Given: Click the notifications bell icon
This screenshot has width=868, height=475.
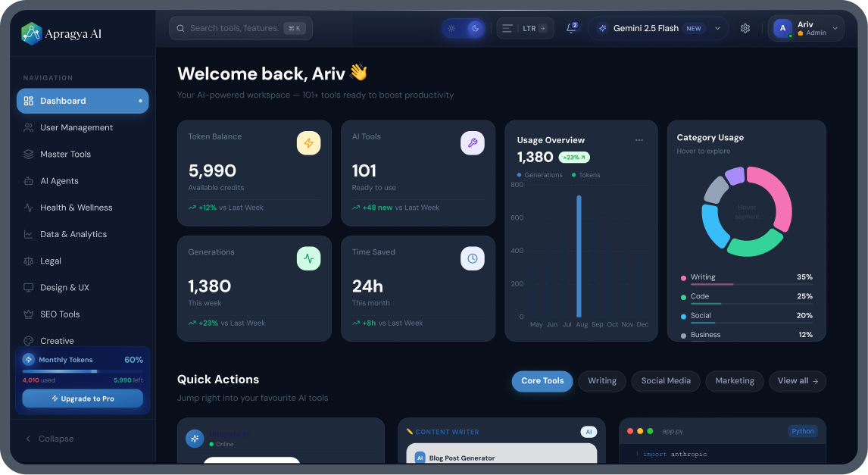Looking at the screenshot, I should (571, 29).
